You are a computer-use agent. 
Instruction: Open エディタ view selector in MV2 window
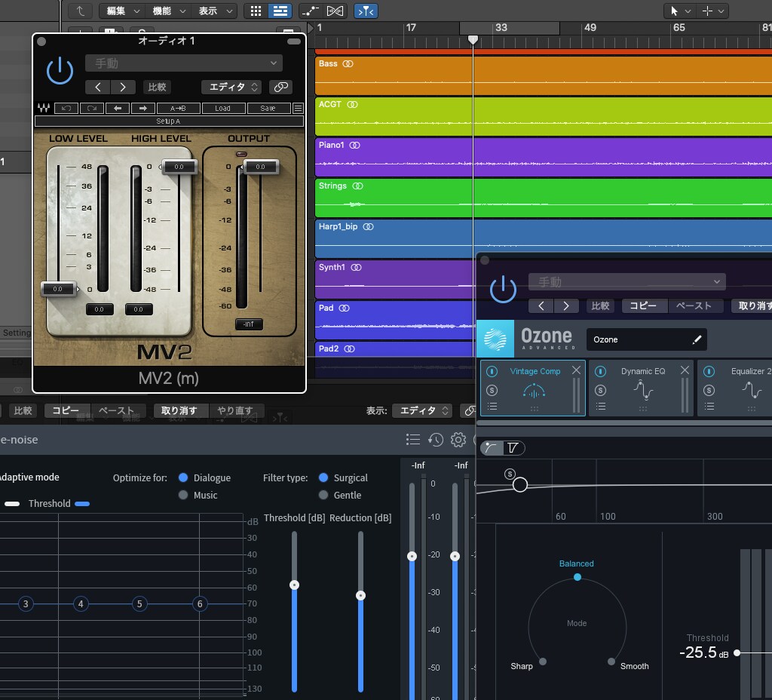tap(231, 87)
